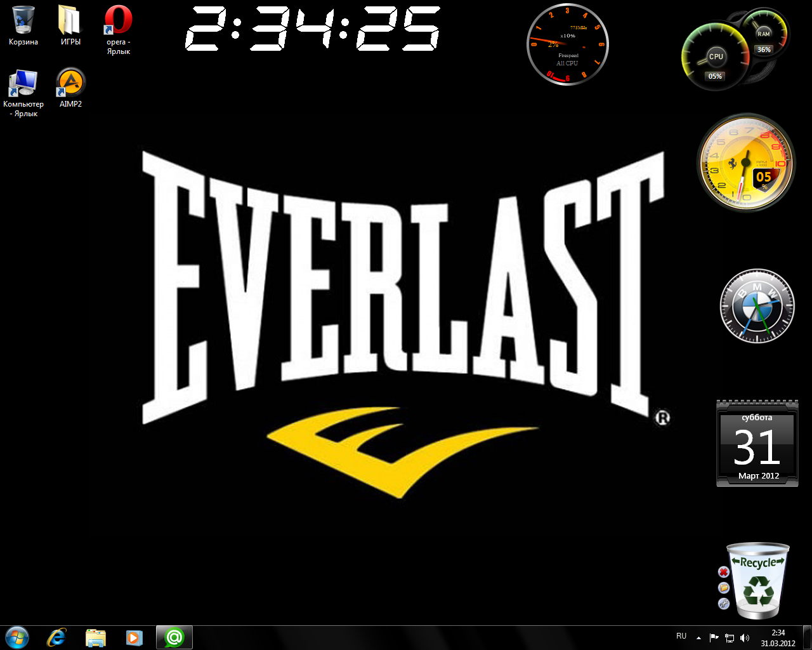Click the red X on Recycle gadget

click(x=724, y=572)
